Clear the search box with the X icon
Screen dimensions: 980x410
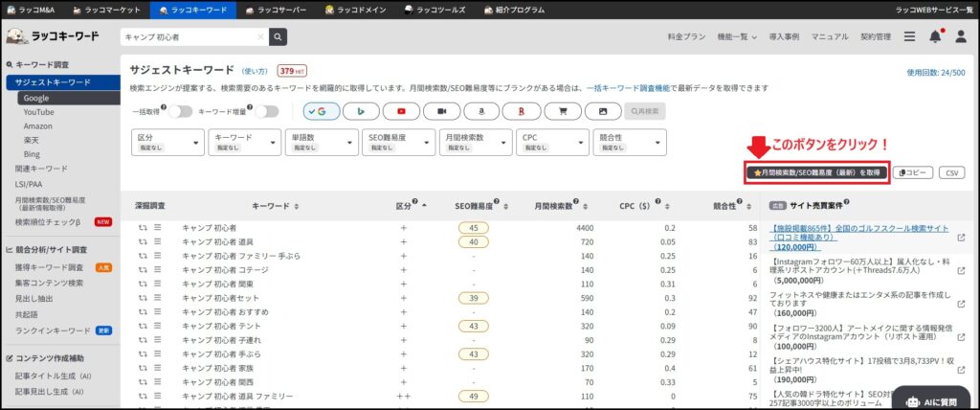click(260, 37)
